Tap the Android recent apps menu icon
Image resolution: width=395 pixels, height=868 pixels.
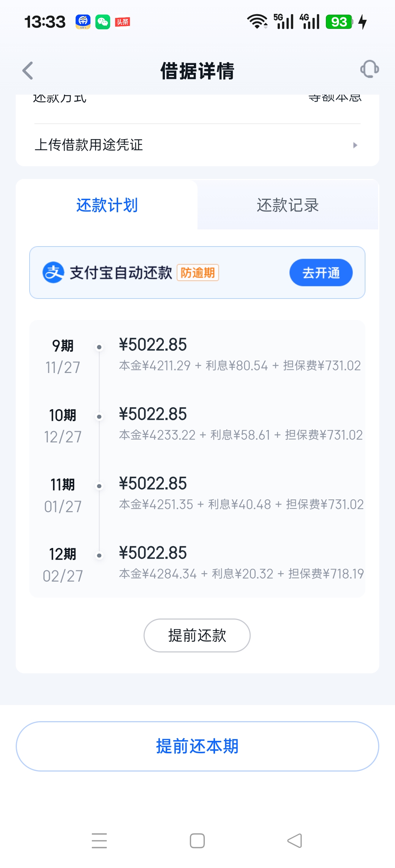click(x=99, y=841)
